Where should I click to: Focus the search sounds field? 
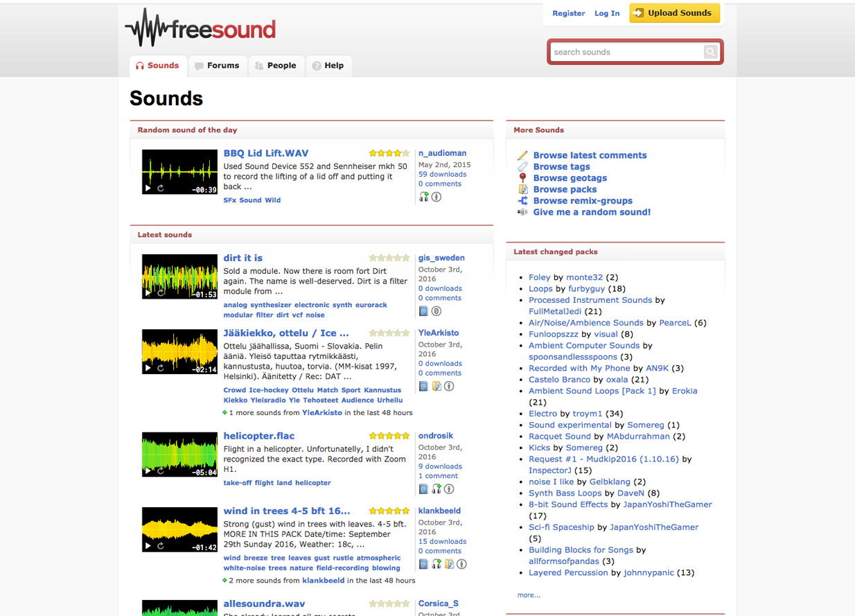pos(626,52)
